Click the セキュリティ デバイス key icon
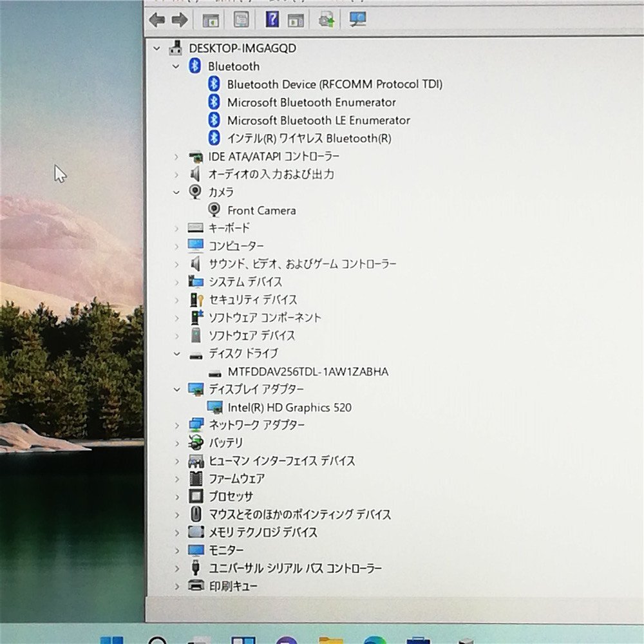Viewport: 644px width, 644px height. click(x=196, y=300)
